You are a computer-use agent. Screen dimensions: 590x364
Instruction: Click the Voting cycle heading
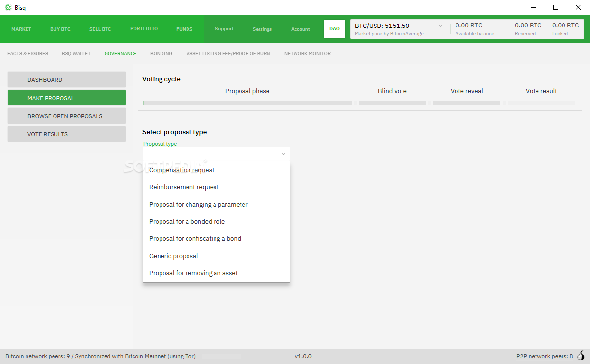161,79
